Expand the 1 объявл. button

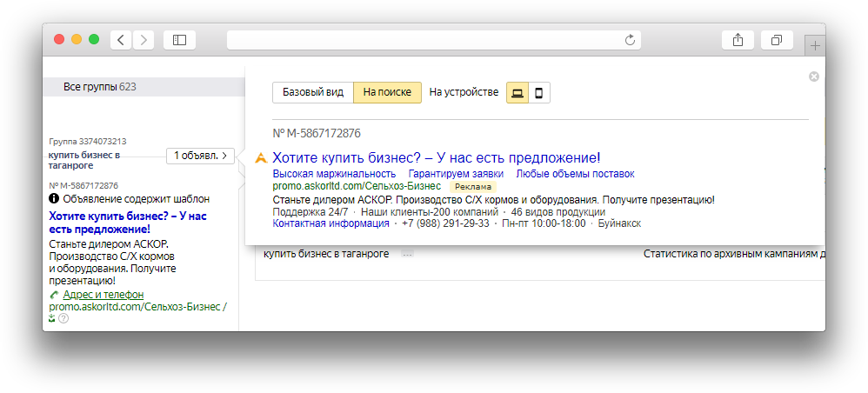(x=200, y=156)
